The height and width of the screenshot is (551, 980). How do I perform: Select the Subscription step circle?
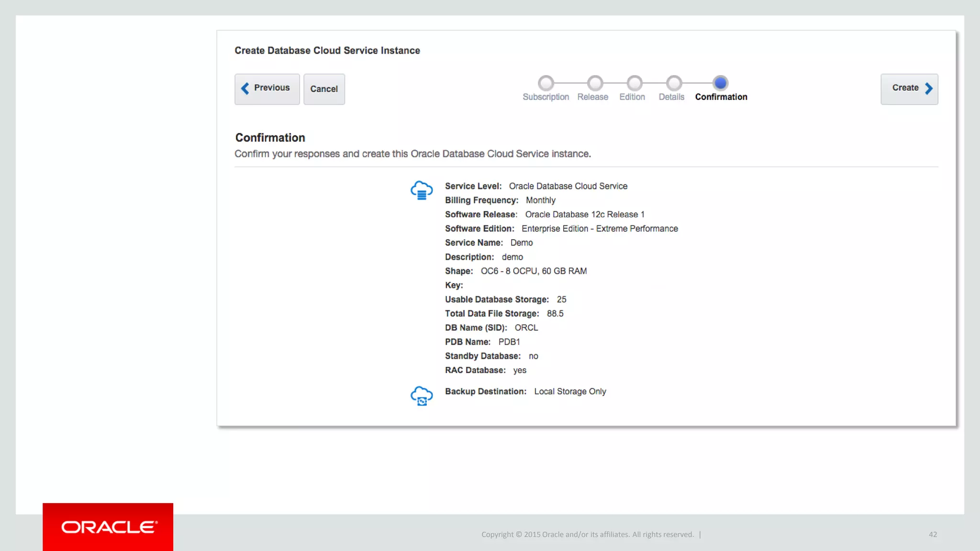point(546,83)
